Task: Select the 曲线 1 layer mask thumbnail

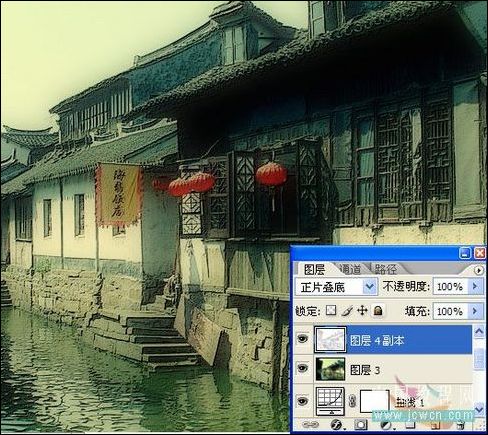Action: 375,401
